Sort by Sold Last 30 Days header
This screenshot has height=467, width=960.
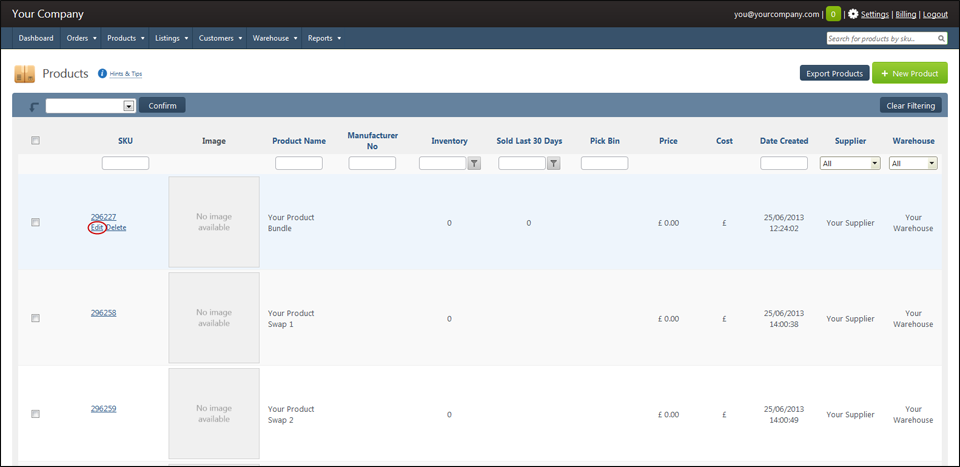pos(529,141)
